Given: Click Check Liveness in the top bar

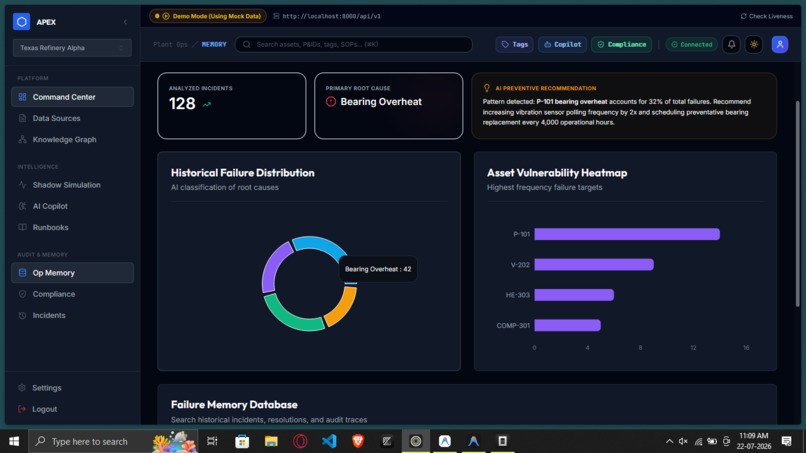Looking at the screenshot, I should coord(766,16).
